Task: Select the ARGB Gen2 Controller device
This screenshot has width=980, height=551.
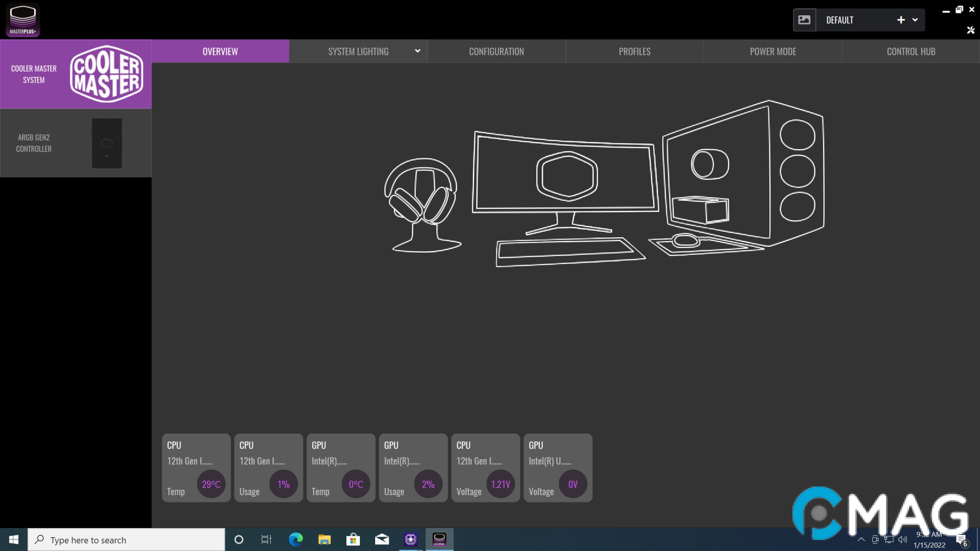Action: (x=76, y=143)
